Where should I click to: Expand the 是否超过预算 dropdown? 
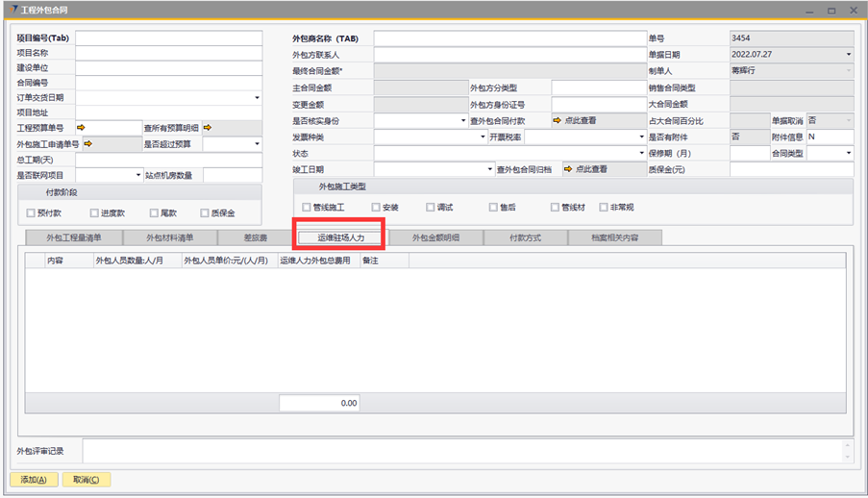coord(257,144)
